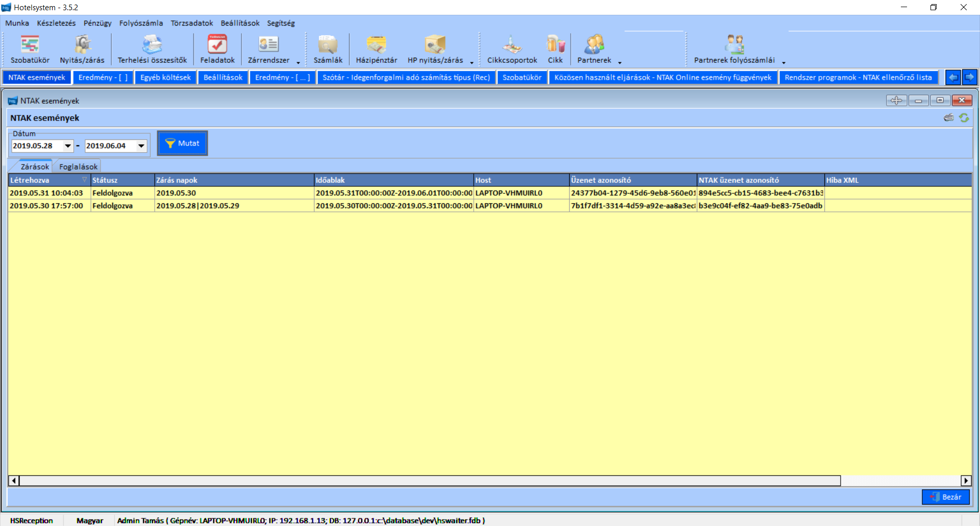This screenshot has height=526, width=980.
Task: Open the Számlák toolbar icon
Action: click(328, 50)
